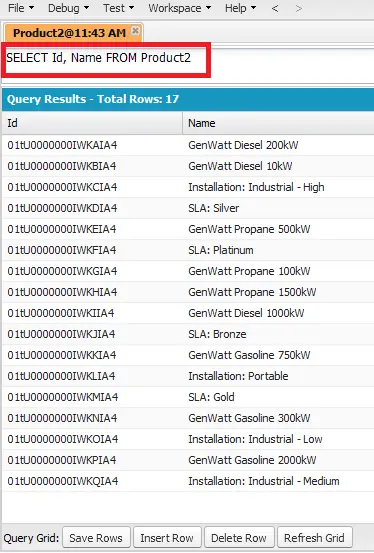Image resolution: width=374 pixels, height=553 pixels.
Task: Click the Insert Row button
Action: pyautogui.click(x=167, y=538)
